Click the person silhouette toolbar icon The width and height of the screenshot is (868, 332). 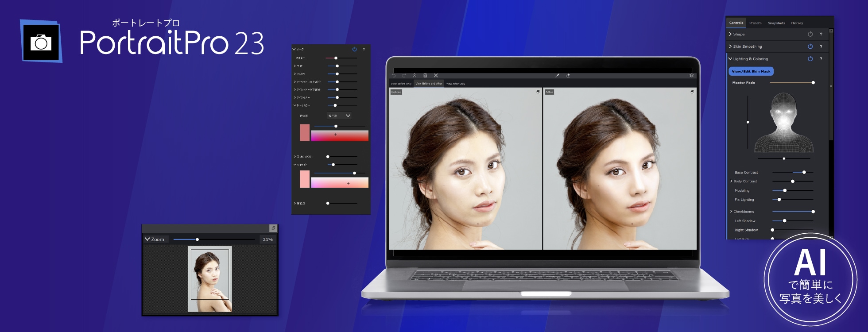[415, 76]
